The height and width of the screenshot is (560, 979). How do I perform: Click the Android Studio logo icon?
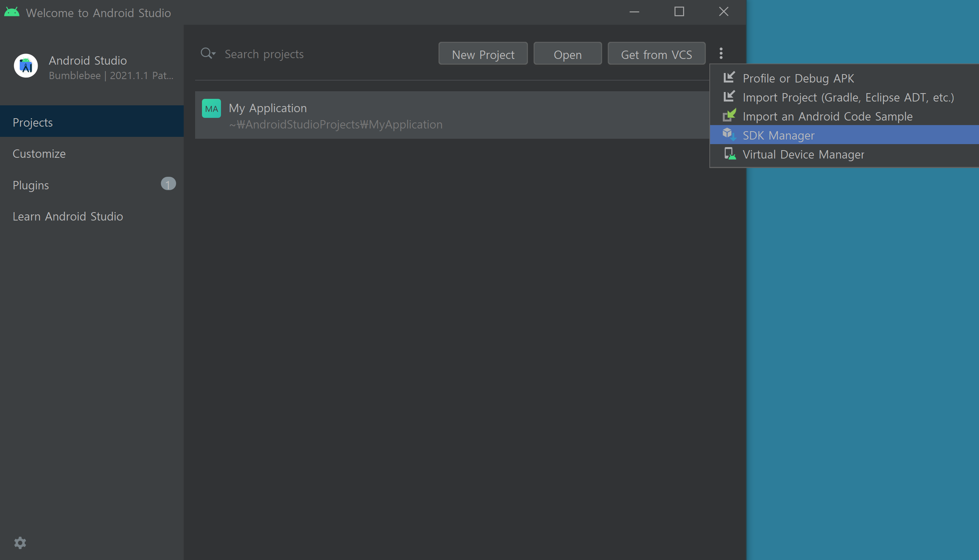click(26, 66)
